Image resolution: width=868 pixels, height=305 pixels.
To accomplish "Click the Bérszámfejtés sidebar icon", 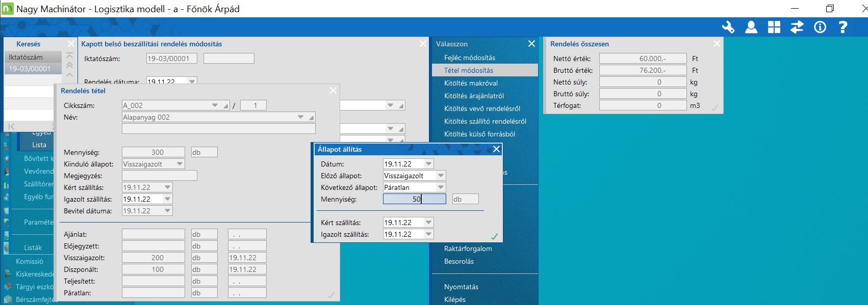I will (7, 299).
